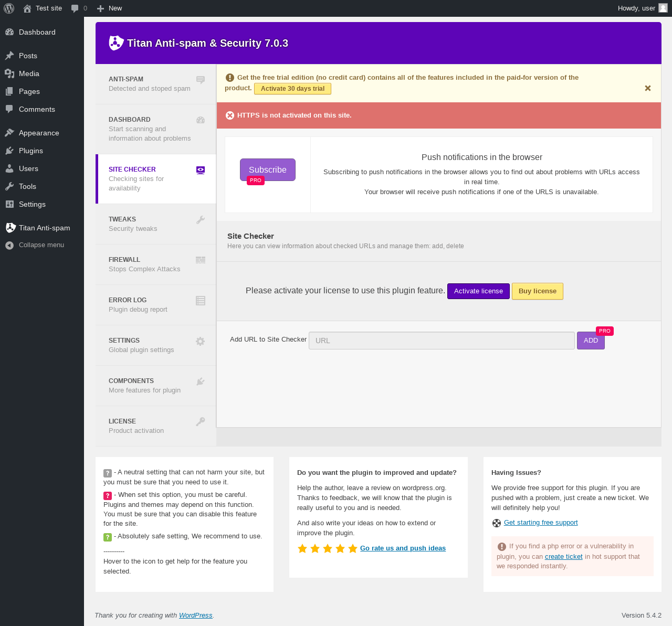Open the Posts menu

click(x=42, y=56)
